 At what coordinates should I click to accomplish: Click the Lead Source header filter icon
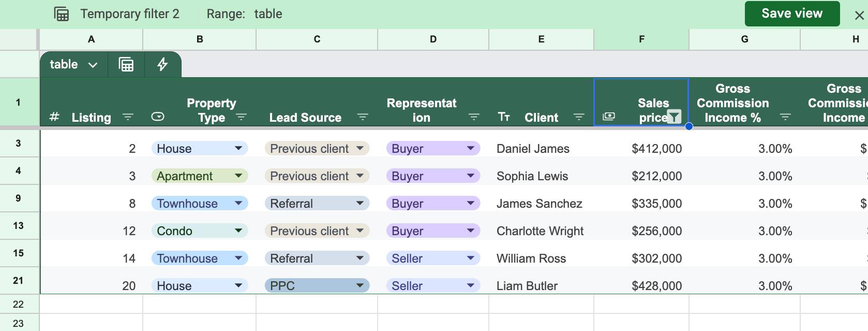coord(363,118)
